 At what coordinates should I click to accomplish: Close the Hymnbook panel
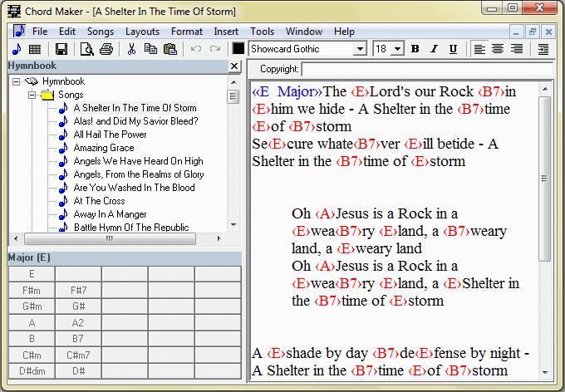tap(234, 66)
